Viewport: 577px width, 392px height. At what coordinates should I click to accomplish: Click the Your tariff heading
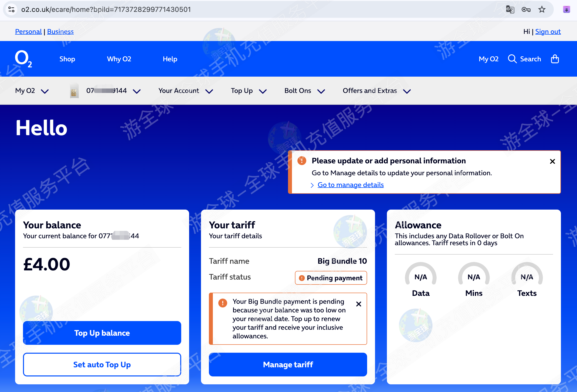(232, 225)
